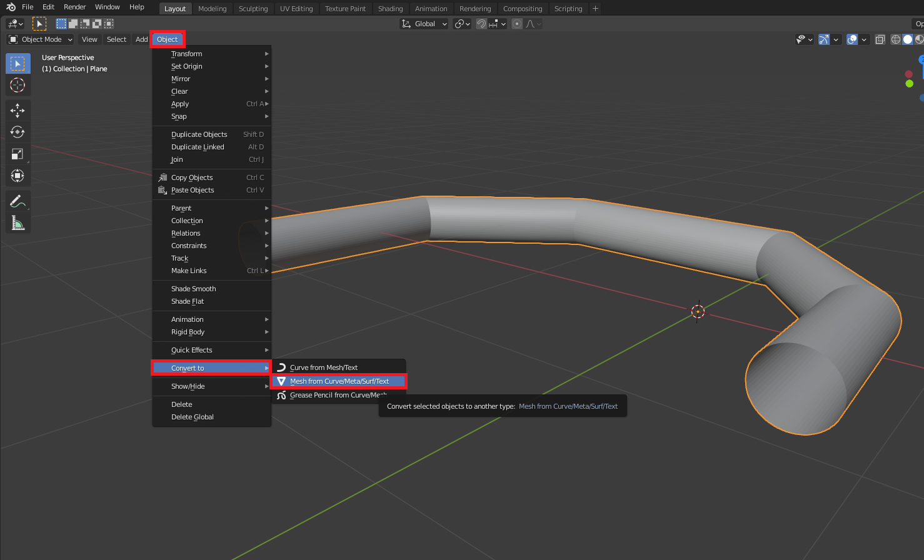Click the Blender logo icon
This screenshot has width=924, height=560.
coord(11,7)
